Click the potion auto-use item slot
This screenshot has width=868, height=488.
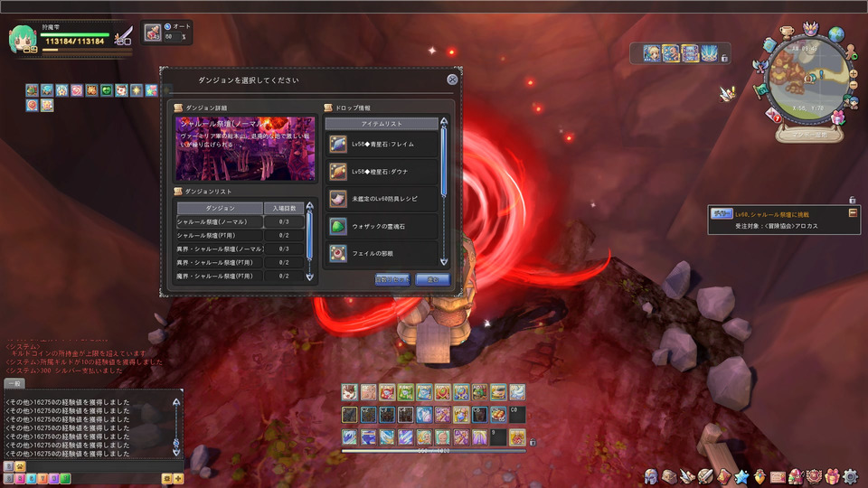point(153,33)
